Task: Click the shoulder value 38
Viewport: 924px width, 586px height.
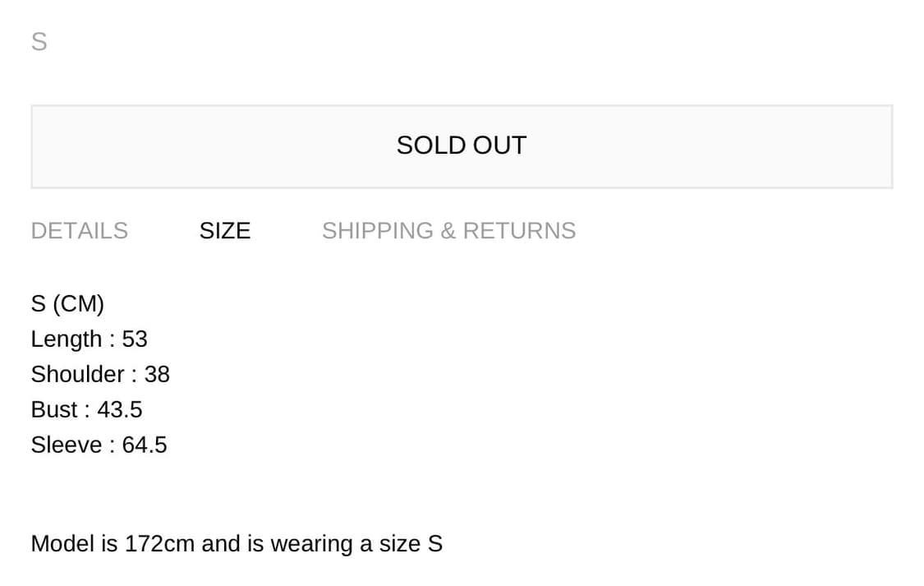Action: pyautogui.click(x=157, y=375)
